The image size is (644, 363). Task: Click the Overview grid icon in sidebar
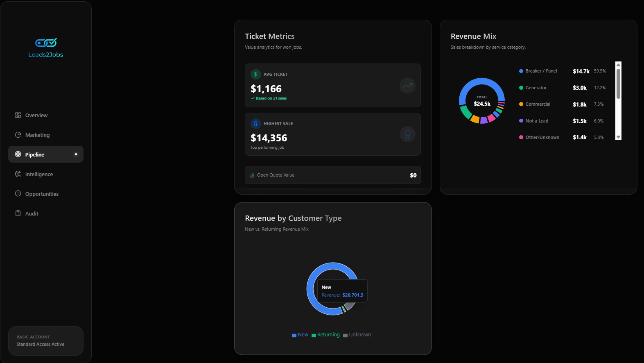tap(18, 115)
